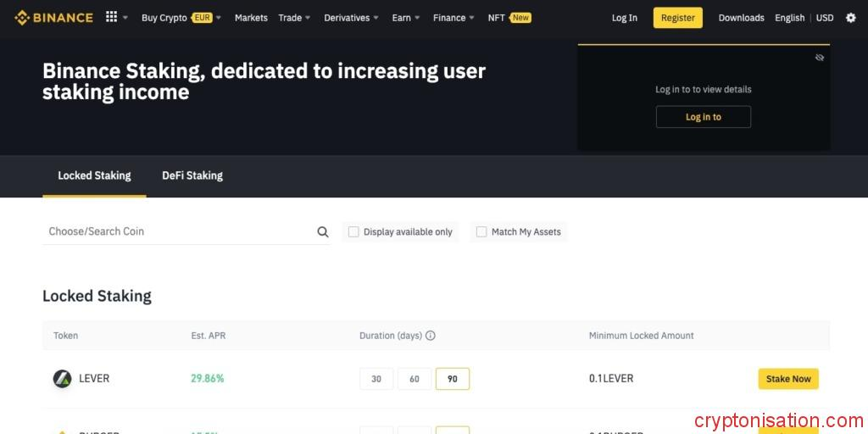Screen dimensions: 868x434
Task: Select the Locked Staking tab
Action: (x=94, y=175)
